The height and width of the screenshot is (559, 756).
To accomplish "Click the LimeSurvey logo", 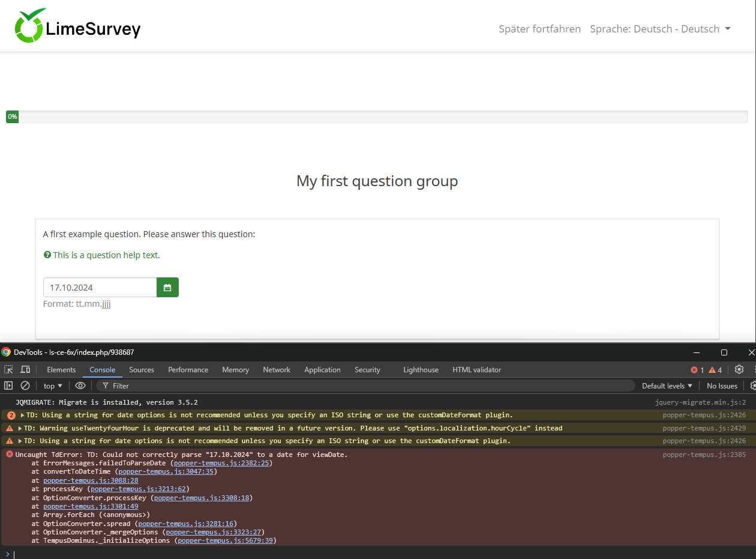I will (x=78, y=27).
